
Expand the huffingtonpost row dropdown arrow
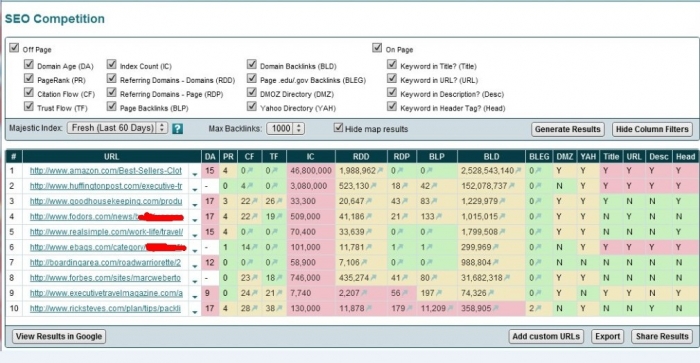coord(195,189)
